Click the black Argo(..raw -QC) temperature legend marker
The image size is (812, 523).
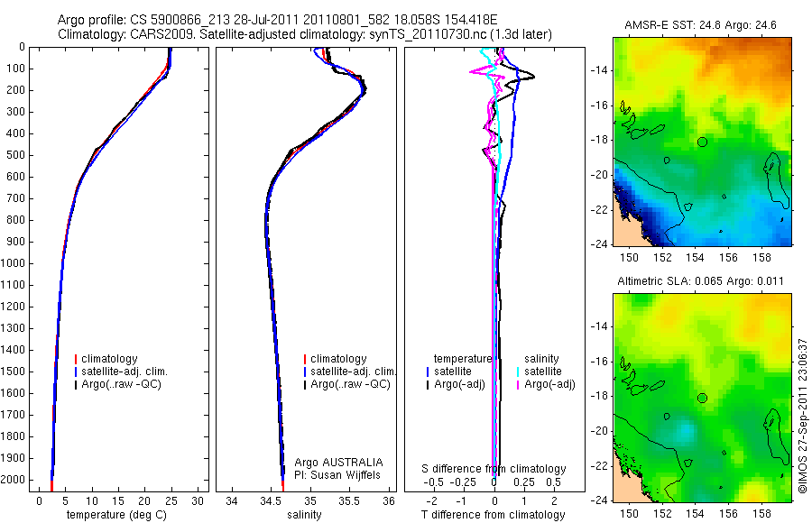click(x=76, y=384)
